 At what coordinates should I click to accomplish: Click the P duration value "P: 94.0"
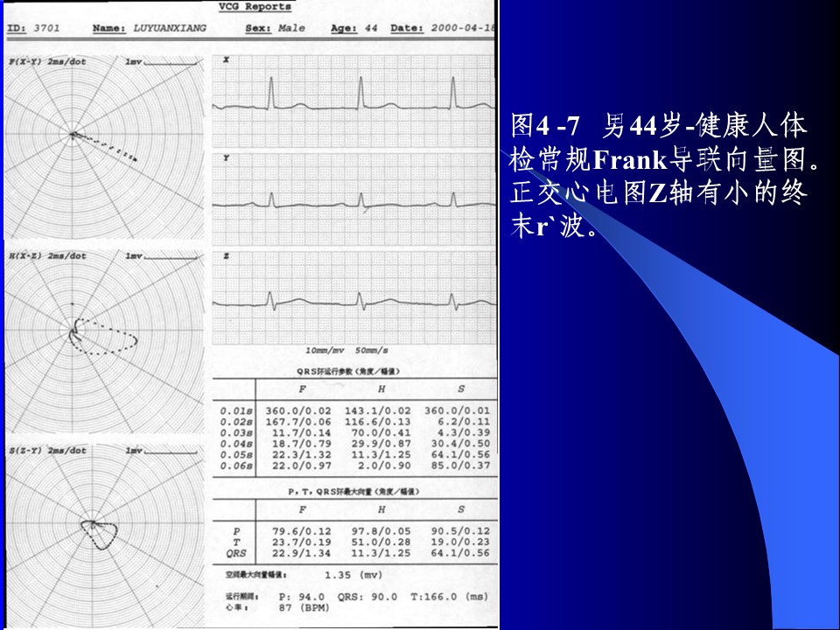coord(302,597)
